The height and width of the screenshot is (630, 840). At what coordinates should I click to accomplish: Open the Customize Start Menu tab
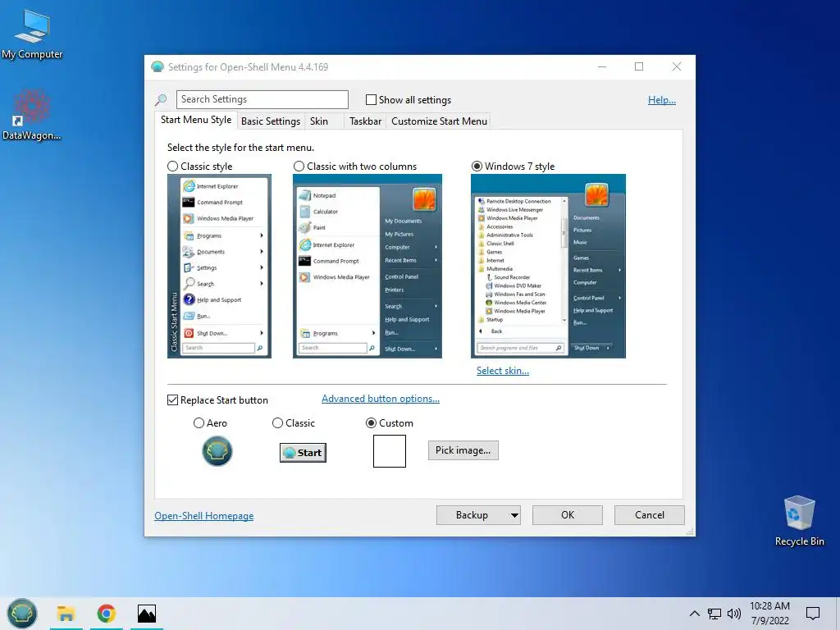tap(440, 121)
